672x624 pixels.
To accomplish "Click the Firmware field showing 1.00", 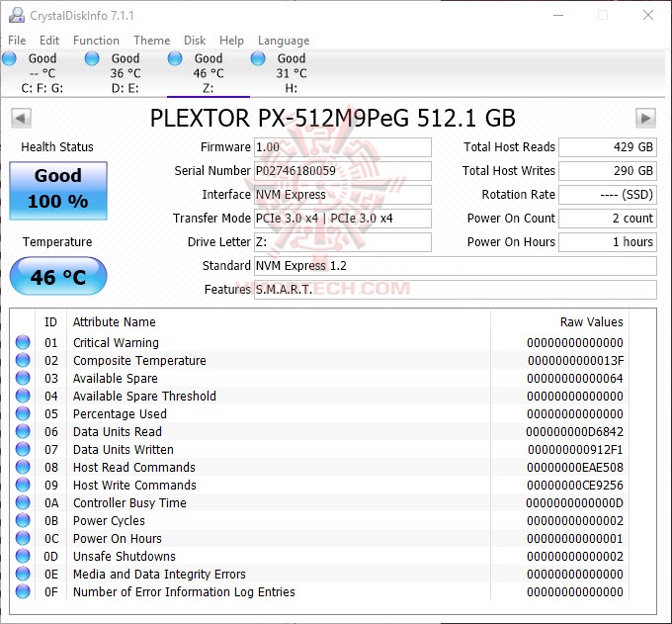I will pyautogui.click(x=343, y=147).
